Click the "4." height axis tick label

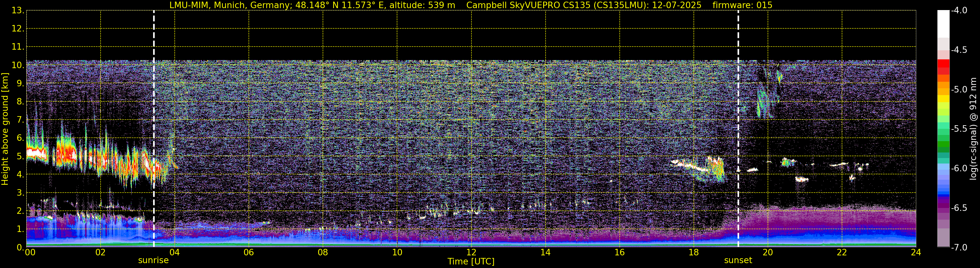20,175
